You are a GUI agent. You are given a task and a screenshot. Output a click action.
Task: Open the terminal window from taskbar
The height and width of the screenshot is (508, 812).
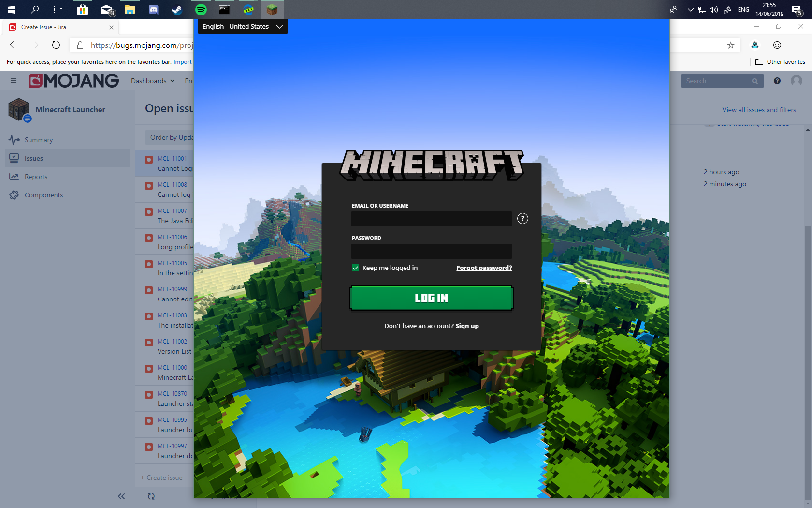[224, 10]
